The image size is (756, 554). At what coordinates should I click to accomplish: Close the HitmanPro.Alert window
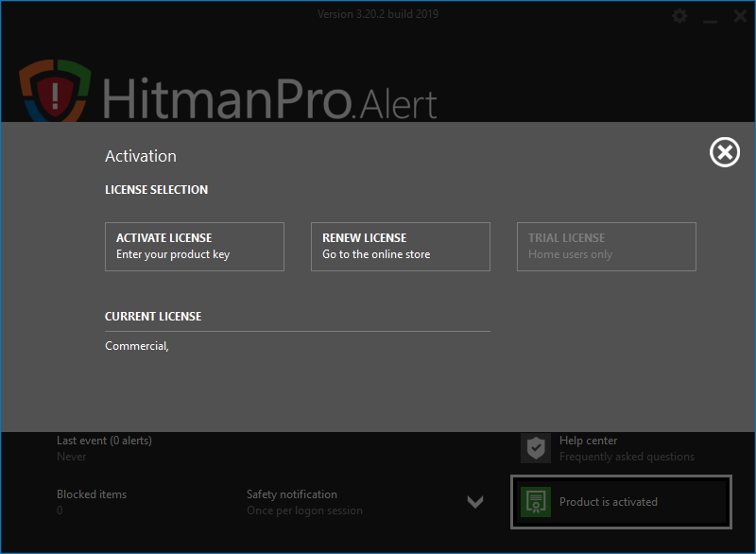(x=740, y=16)
